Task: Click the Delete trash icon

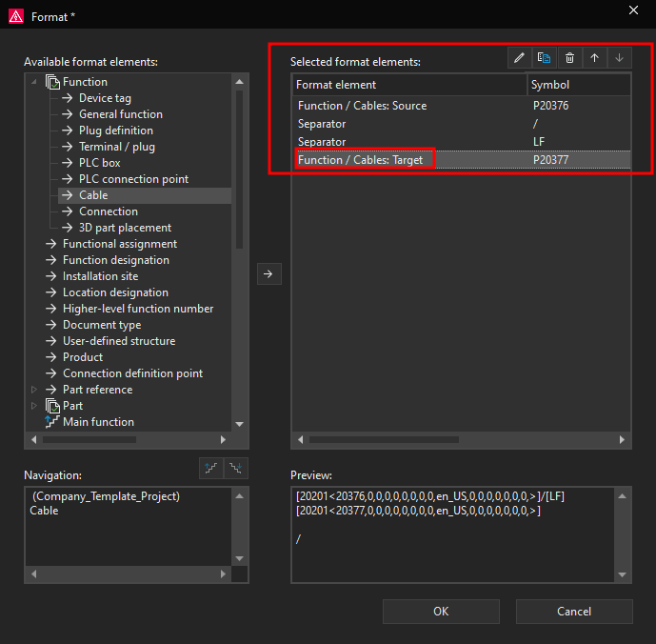Action: [569, 58]
